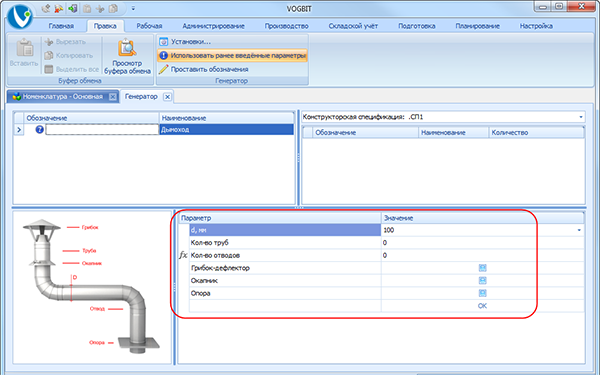Open the Конструкторская спецификация dropdown
Viewport: 600px width, 375px height.
[x=581, y=117]
